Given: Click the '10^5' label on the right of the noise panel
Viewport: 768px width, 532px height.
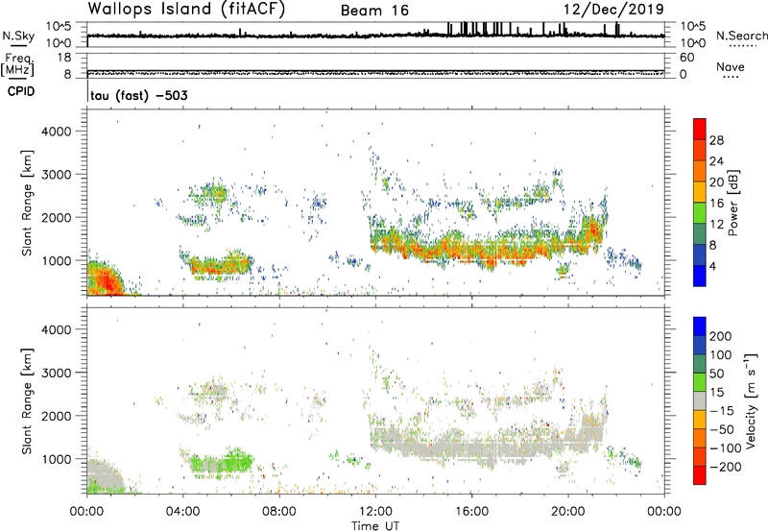Looking at the screenshot, I should click(x=693, y=27).
